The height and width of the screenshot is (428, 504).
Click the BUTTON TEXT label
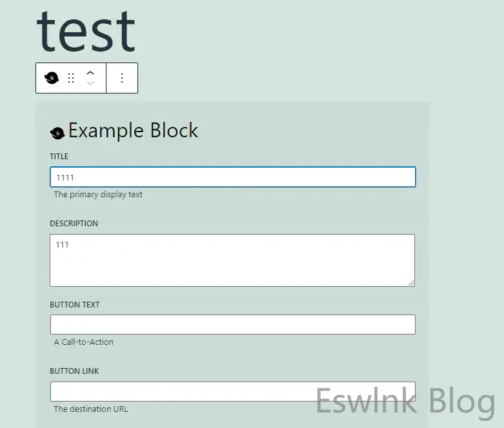tap(74, 304)
